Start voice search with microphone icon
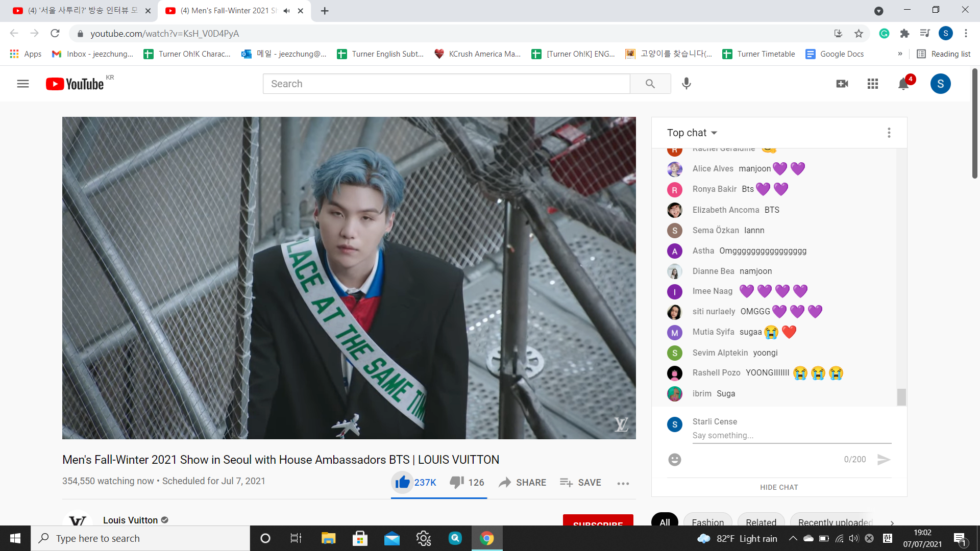 (687, 84)
